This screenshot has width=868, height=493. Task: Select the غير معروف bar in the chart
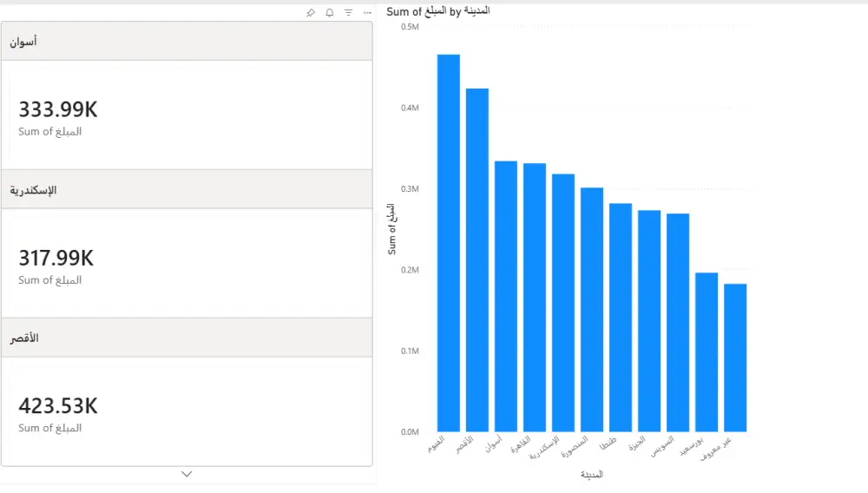click(x=735, y=358)
